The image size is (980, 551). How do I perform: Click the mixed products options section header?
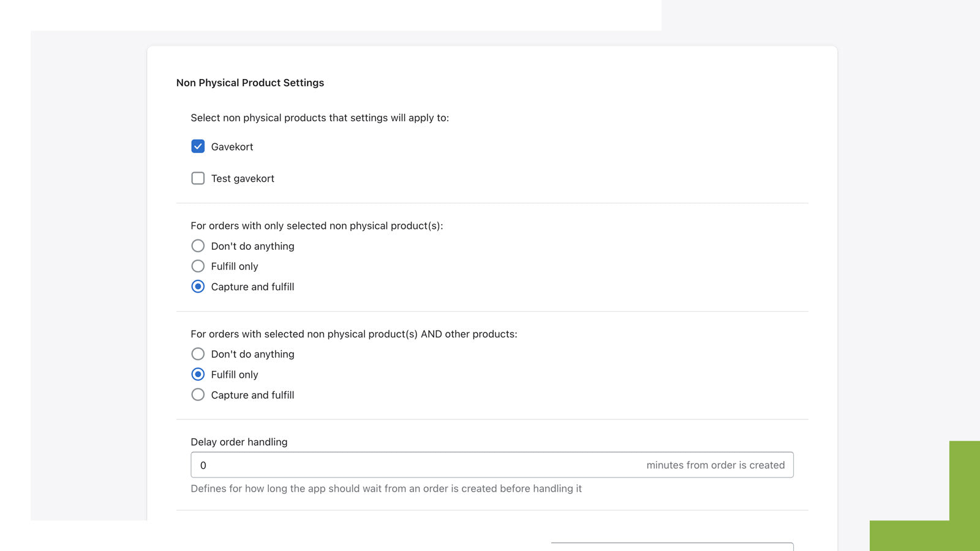pos(354,334)
